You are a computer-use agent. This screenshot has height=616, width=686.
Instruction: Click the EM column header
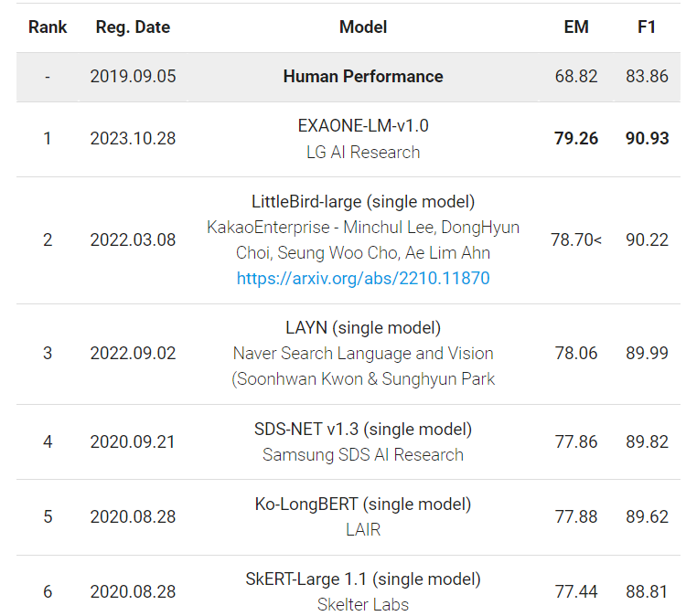[x=576, y=27]
